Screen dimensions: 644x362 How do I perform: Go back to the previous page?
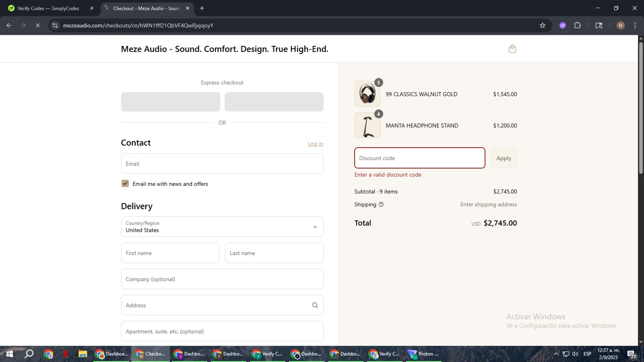coord(9,25)
